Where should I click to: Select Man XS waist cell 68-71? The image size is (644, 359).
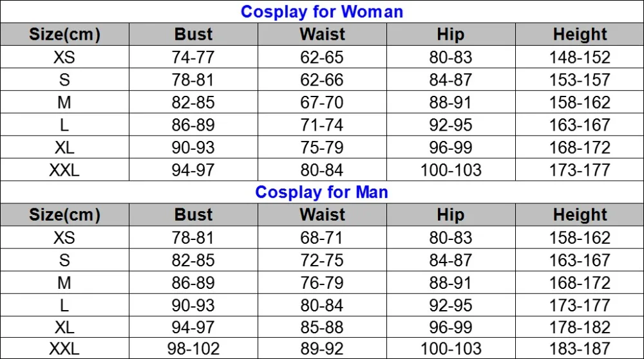(321, 237)
